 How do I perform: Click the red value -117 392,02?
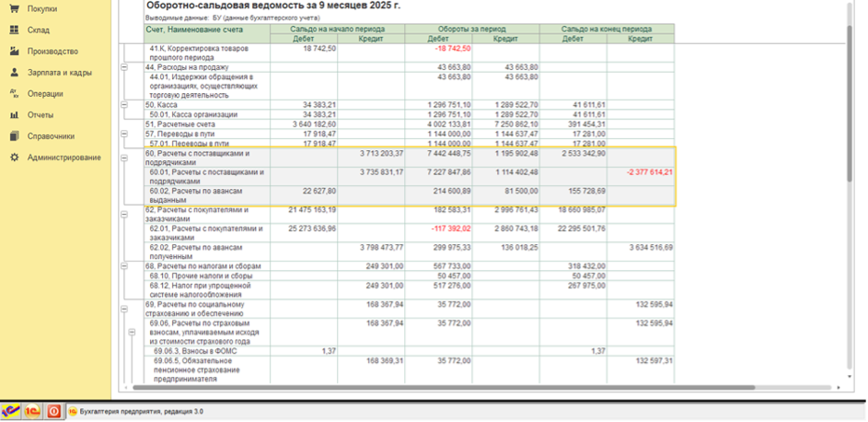click(x=451, y=229)
